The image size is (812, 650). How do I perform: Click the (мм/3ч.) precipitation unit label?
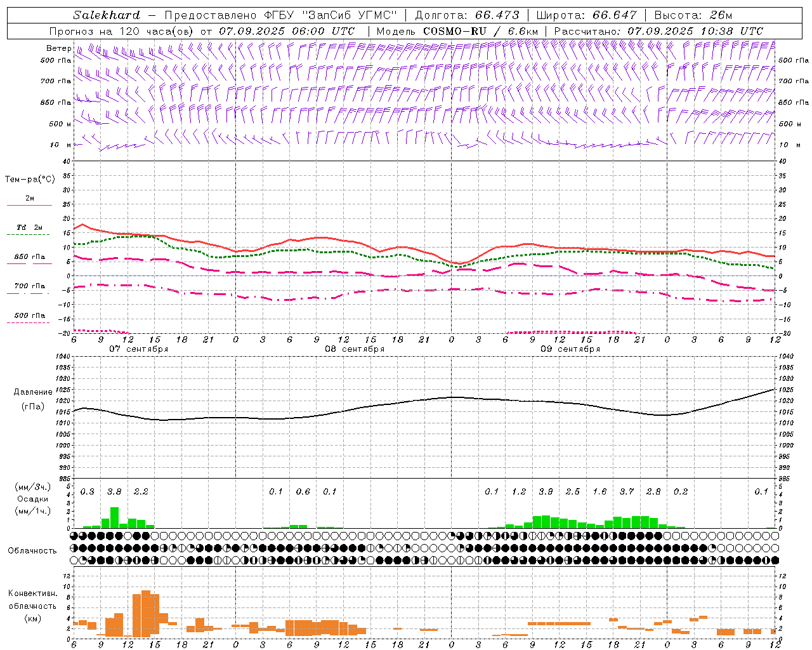(x=32, y=487)
